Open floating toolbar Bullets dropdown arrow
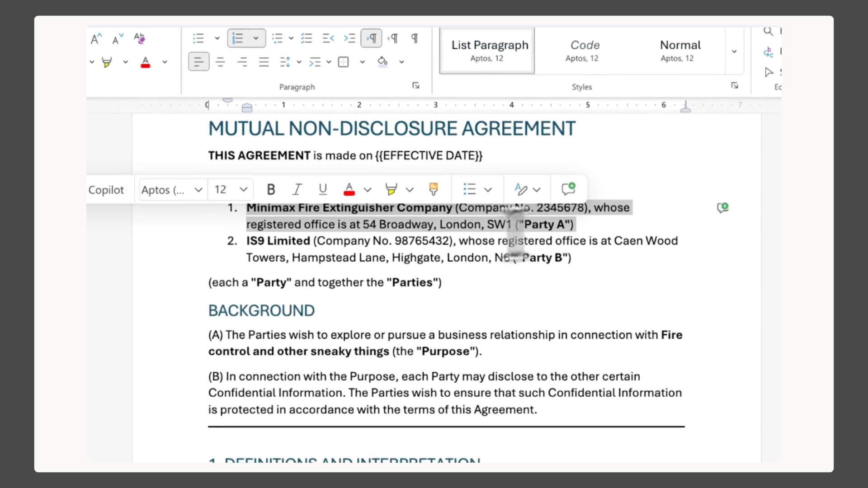The height and width of the screenshot is (488, 868). [488, 190]
